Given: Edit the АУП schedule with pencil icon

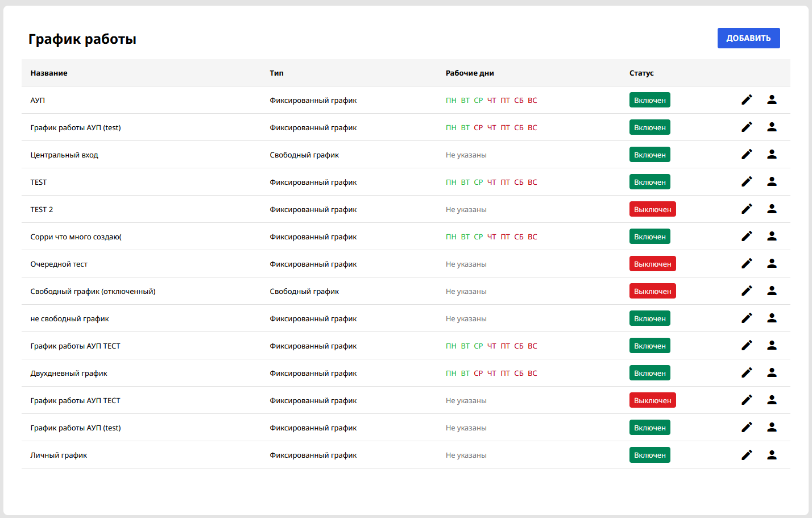Looking at the screenshot, I should click(x=747, y=100).
